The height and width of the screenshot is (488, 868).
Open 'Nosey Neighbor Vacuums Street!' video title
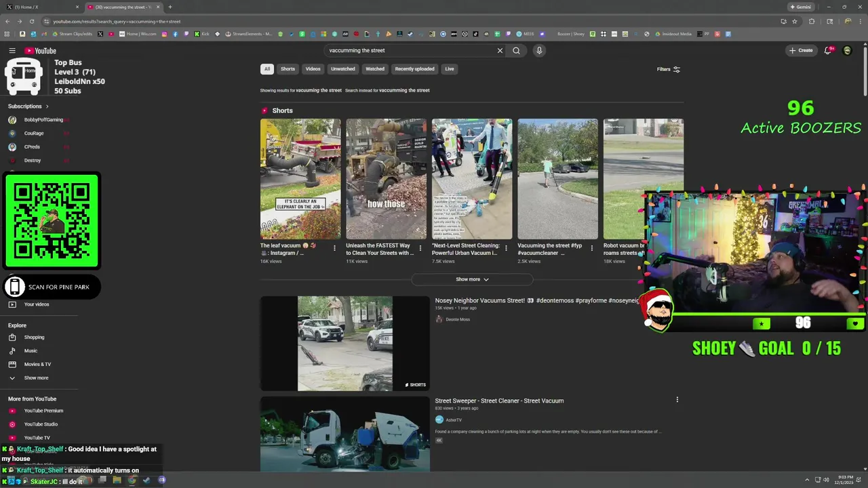(536, 300)
